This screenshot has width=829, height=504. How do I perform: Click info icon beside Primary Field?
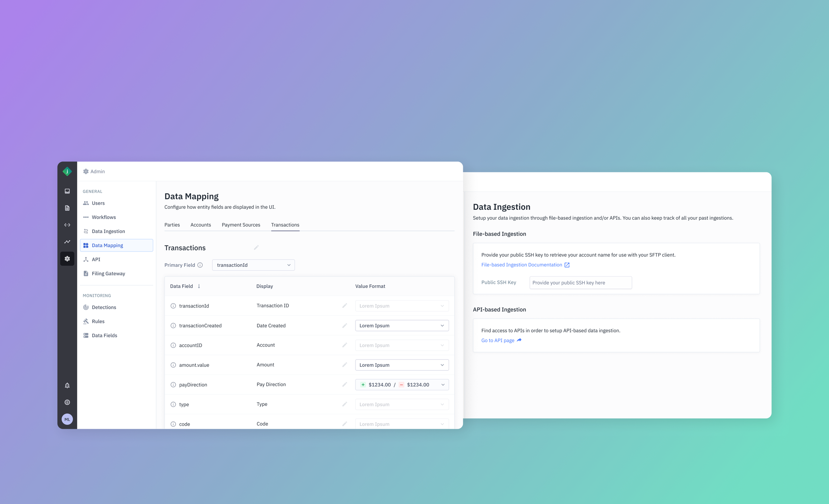coord(200,265)
